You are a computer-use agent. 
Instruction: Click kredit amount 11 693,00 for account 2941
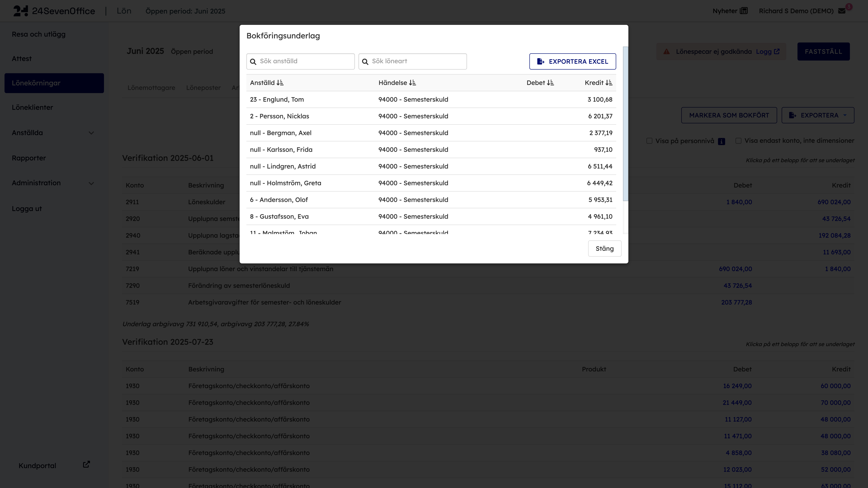coord(837,252)
